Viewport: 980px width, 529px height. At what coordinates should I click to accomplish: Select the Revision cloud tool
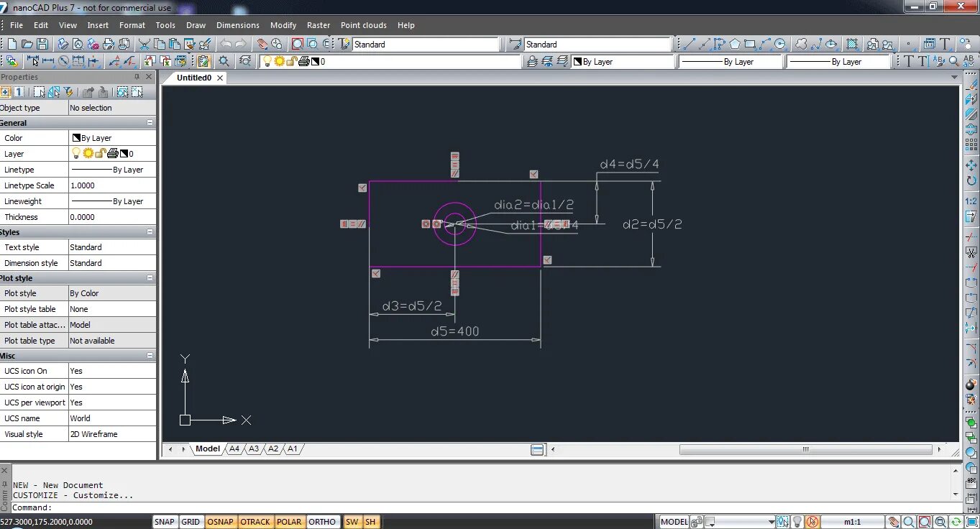click(x=800, y=44)
